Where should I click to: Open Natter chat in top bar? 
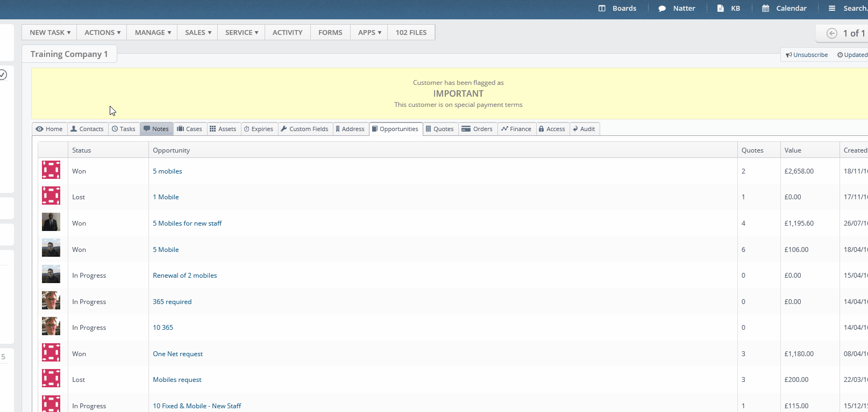[x=677, y=8]
